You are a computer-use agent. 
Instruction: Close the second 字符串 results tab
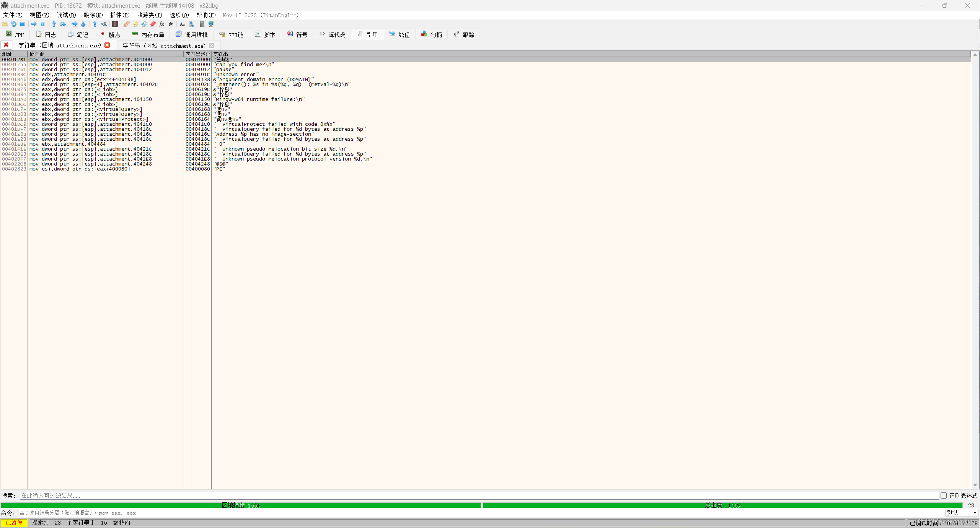(212, 45)
